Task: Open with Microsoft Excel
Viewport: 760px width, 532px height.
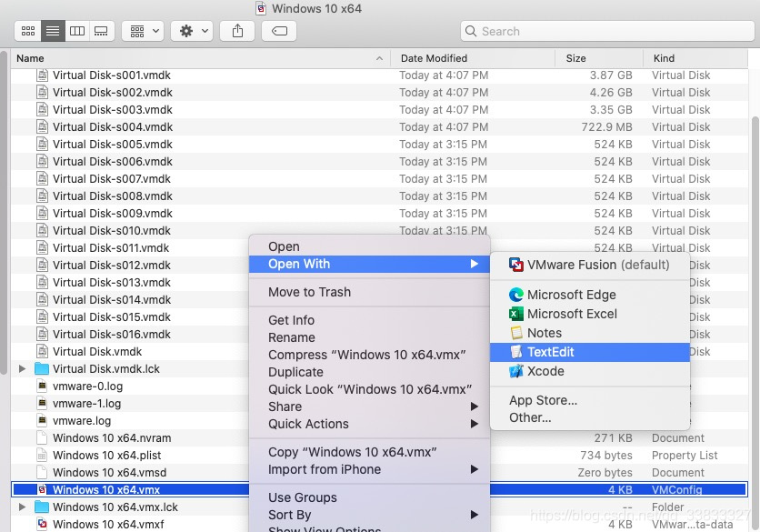Action: pos(590,314)
